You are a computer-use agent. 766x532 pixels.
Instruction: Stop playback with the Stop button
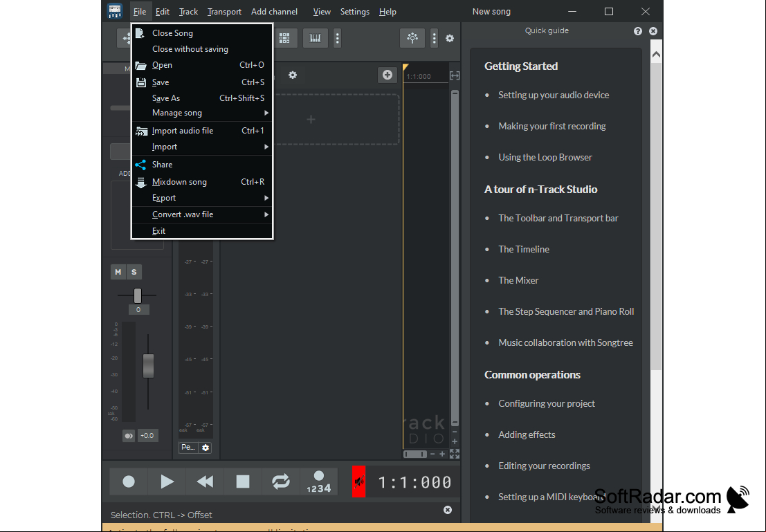[x=243, y=481]
